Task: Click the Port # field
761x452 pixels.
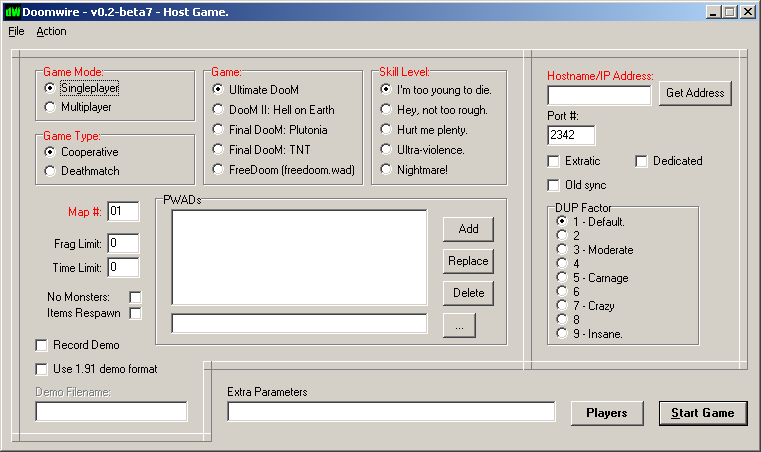Action: tap(571, 135)
